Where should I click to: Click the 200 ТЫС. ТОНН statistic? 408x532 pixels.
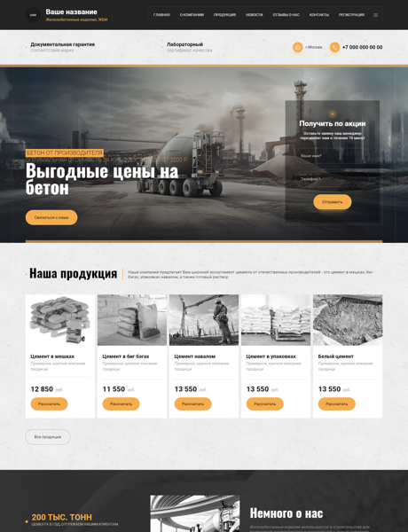62,518
